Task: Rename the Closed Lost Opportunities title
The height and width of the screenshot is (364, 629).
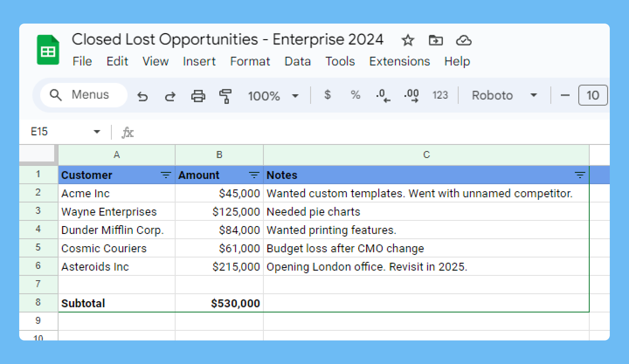Action: (228, 40)
